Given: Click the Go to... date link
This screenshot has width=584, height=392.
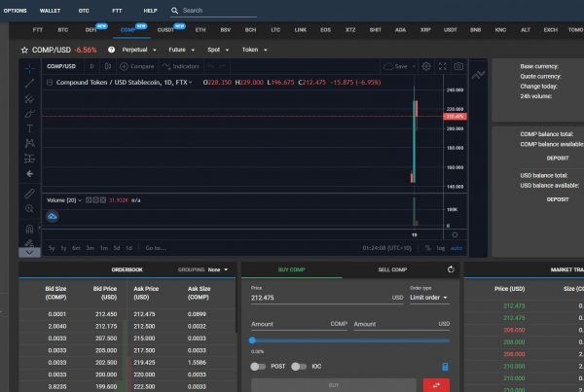Looking at the screenshot, I should coord(156,248).
